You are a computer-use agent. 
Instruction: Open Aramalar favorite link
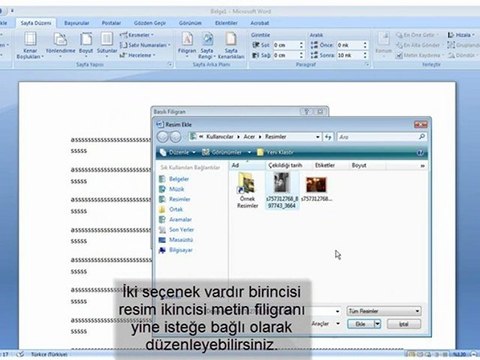[176, 219]
